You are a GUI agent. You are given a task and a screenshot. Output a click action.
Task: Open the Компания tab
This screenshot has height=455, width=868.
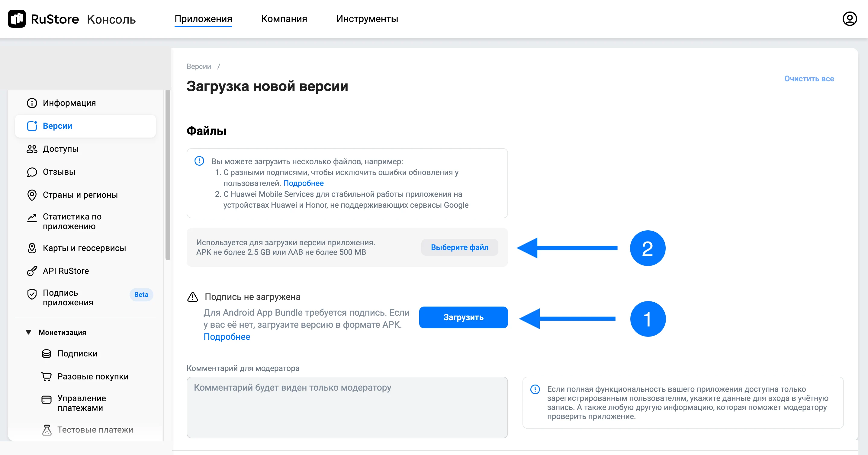pyautogui.click(x=284, y=19)
